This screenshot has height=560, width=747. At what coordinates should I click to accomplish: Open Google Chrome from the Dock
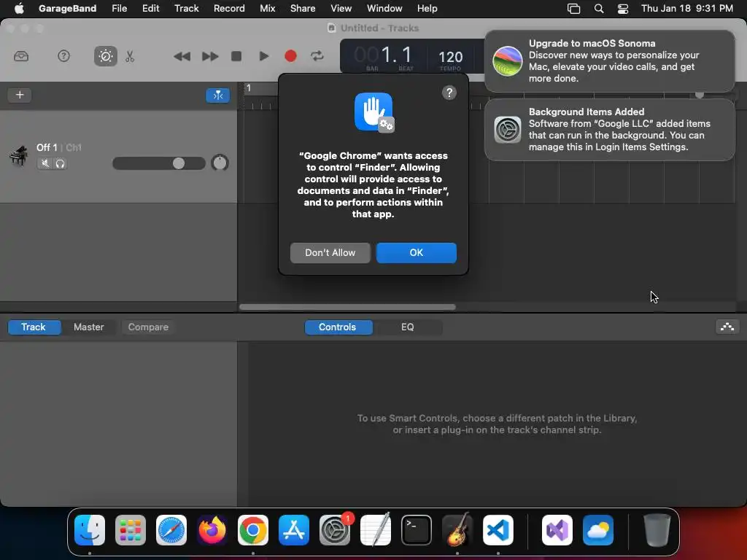253,530
